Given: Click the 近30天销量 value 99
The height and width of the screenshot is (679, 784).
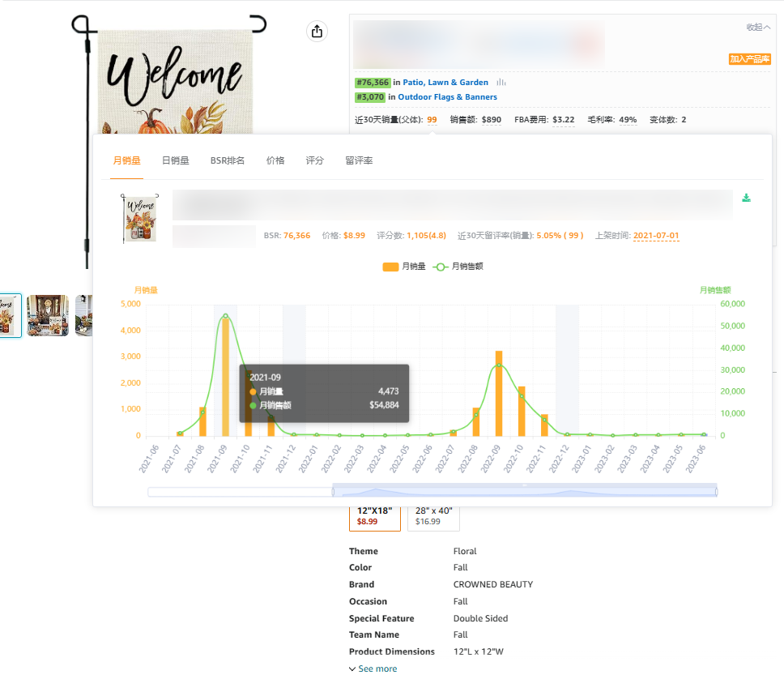Looking at the screenshot, I should [432, 120].
